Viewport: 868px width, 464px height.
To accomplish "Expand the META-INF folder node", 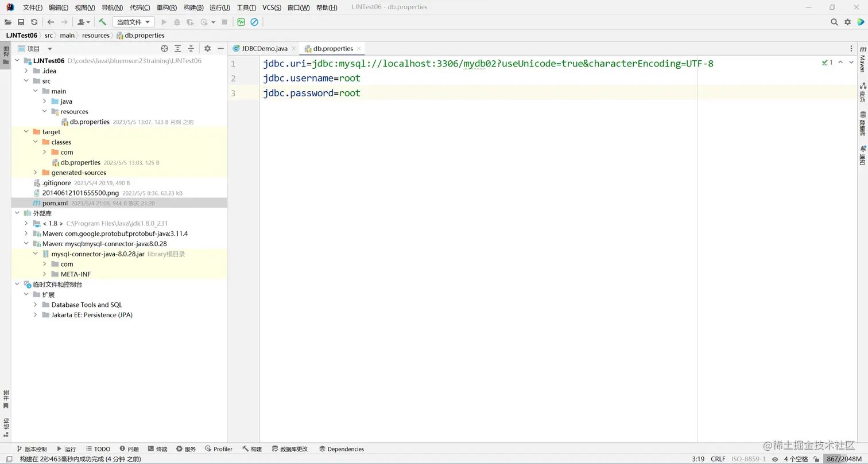I will coord(45,274).
